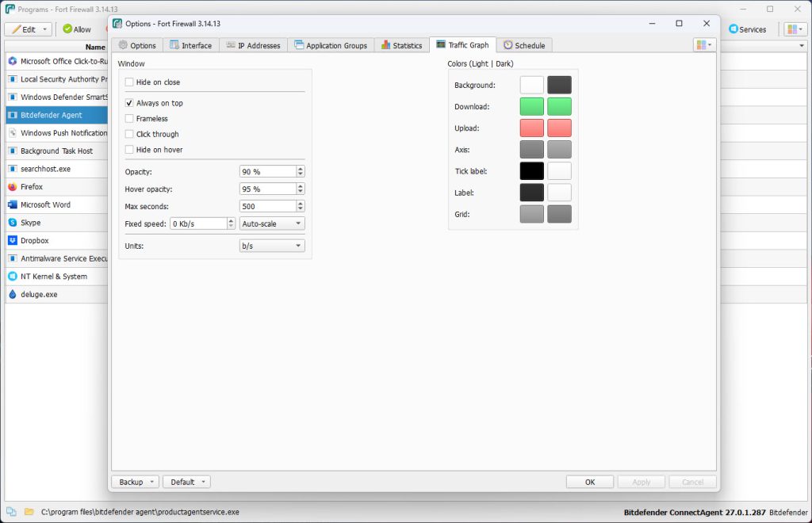Viewport: 812px width, 523px height.
Task: Click the Max seconds spinner arrows
Action: pos(301,206)
